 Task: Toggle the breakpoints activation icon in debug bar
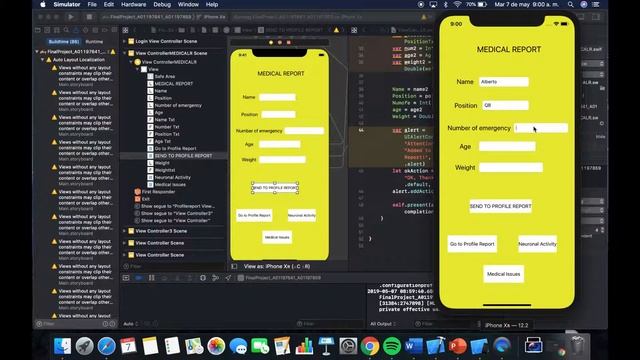tap(139, 278)
